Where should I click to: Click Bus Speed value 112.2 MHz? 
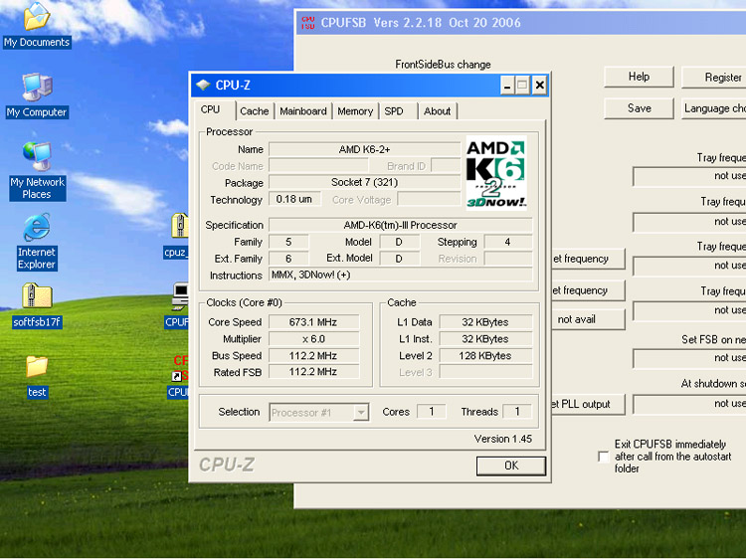(313, 355)
